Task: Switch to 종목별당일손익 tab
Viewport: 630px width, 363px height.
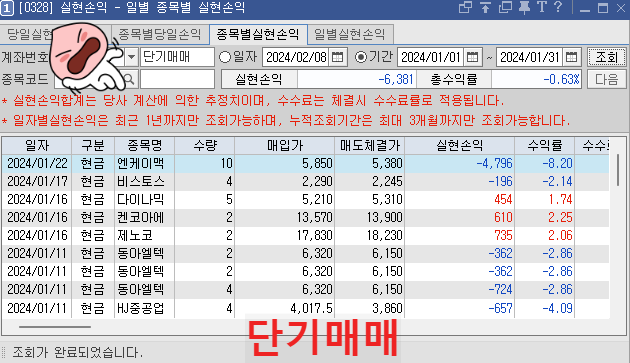Action: 160,34
